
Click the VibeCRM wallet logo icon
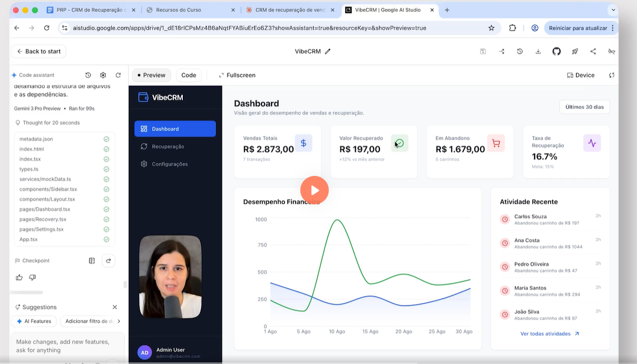click(x=143, y=97)
